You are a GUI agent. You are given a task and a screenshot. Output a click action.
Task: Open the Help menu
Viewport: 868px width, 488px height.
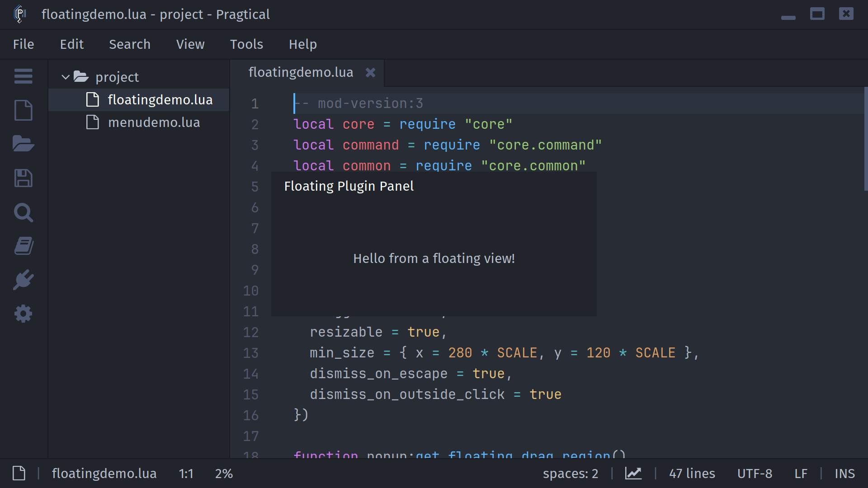pyautogui.click(x=303, y=44)
